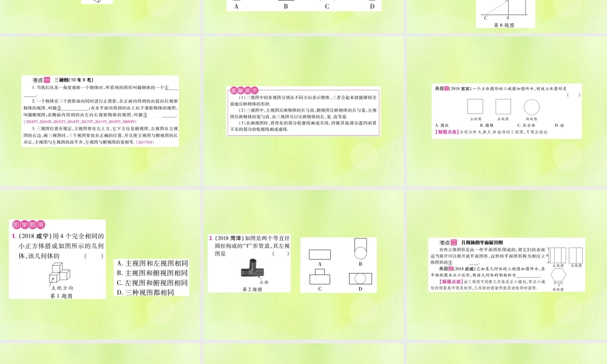Choose rectangle answer figure A in question 2

(x=320, y=255)
